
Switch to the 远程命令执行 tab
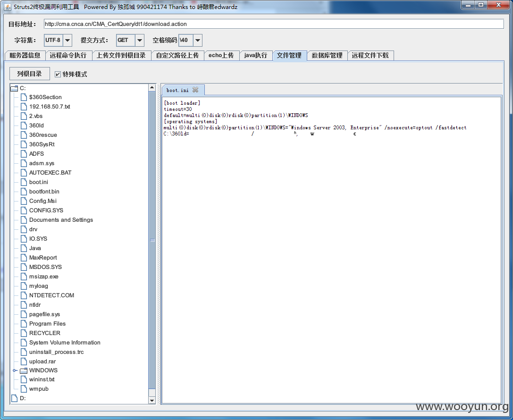tap(68, 55)
